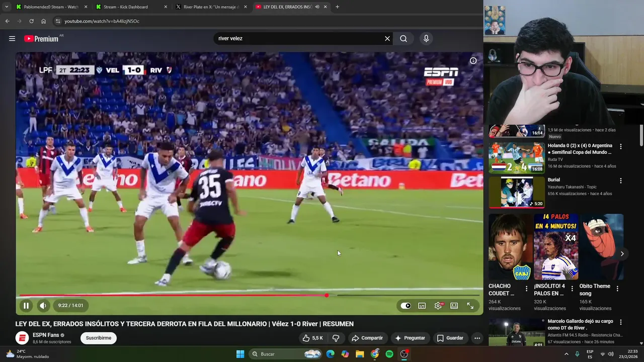Viewport: 644px width, 362px height.
Task: Mute audio on the LEY DEL EX tab
Action: [317, 7]
